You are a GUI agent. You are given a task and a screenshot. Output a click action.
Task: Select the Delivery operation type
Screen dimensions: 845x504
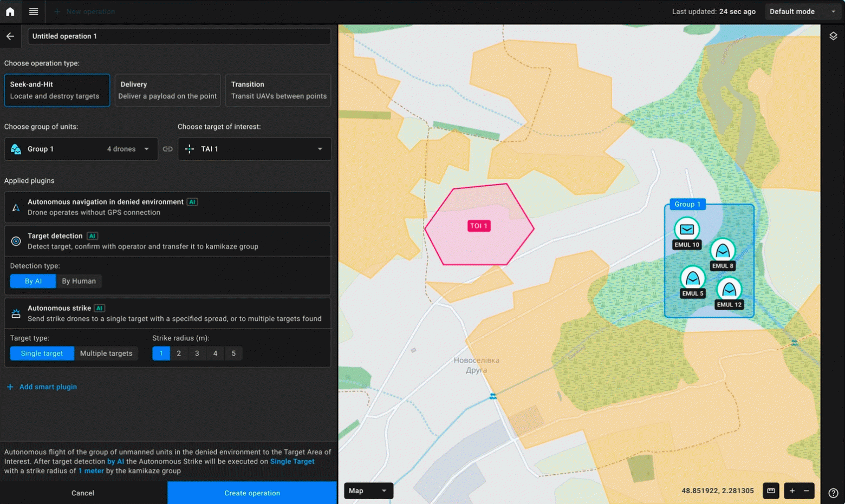[x=167, y=90]
